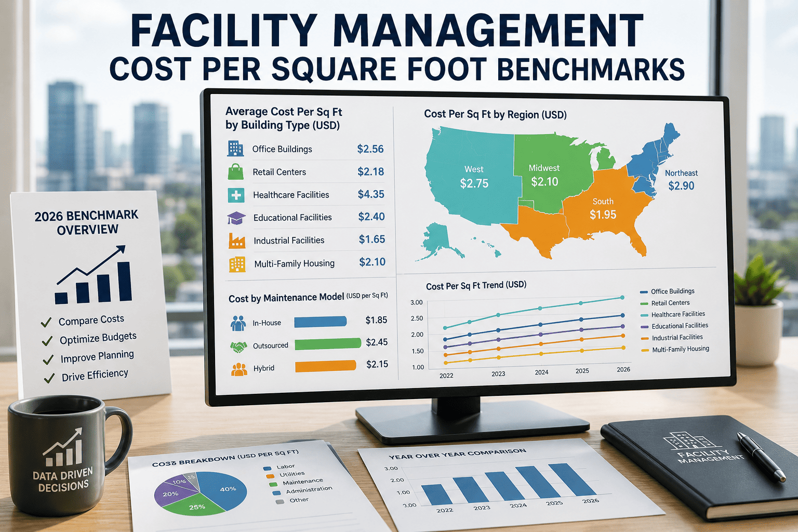The image size is (798, 532).
Task: Click the checkmark beside Compare Costs
Action: click(46, 323)
